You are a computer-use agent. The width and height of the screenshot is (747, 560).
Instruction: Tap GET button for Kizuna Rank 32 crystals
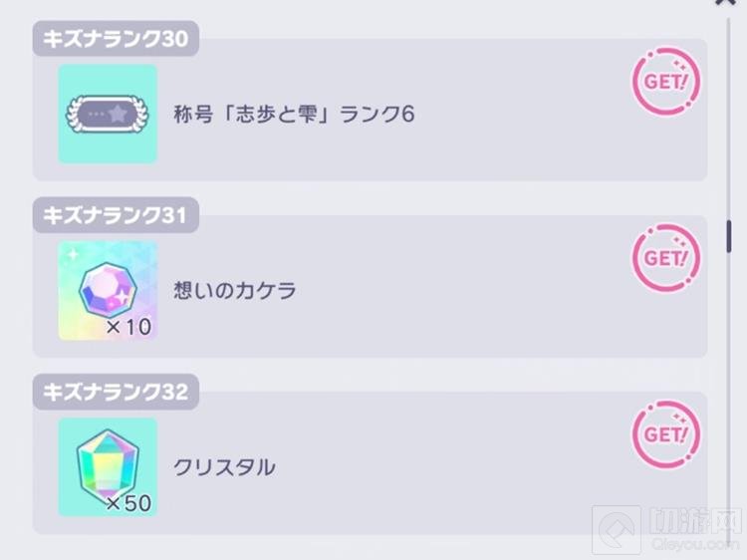(x=666, y=434)
